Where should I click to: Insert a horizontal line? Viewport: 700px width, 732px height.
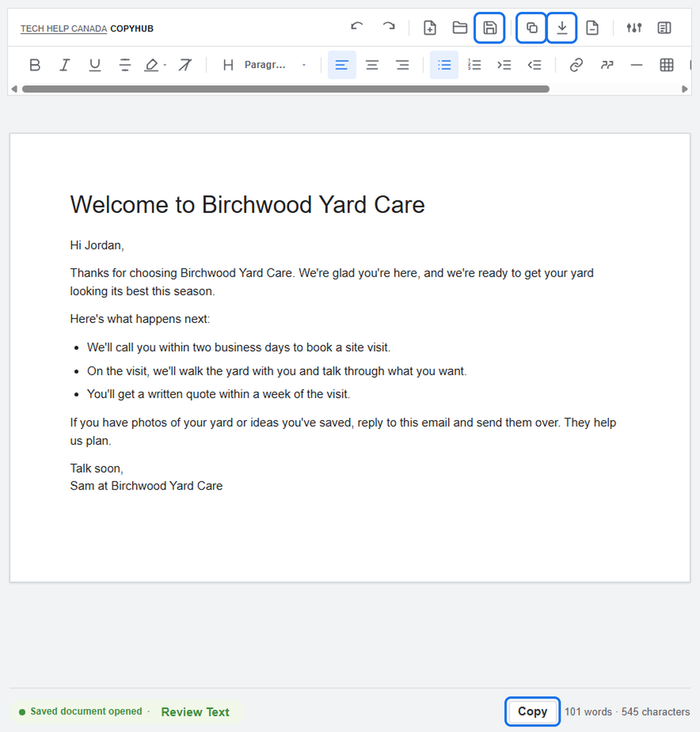(x=637, y=65)
